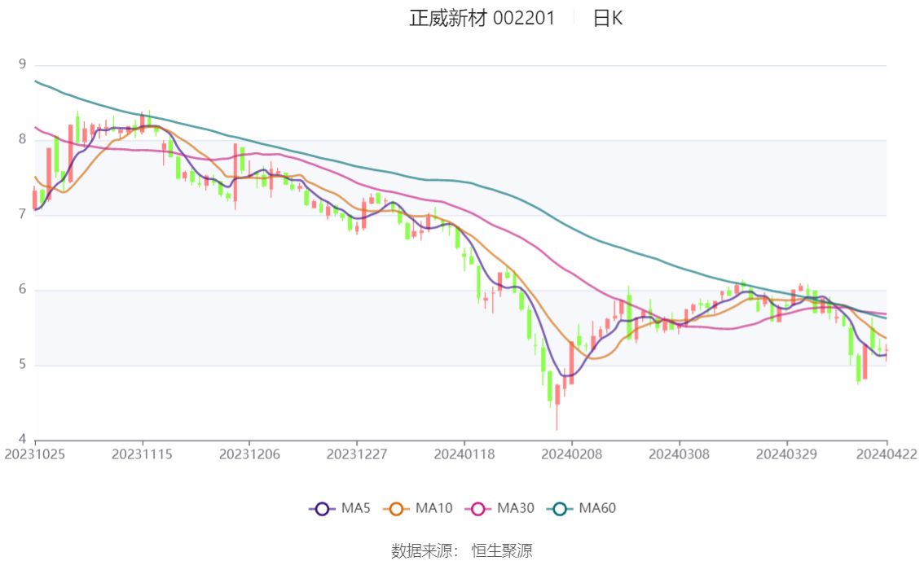Click the y-axis price label 5
This screenshot has width=924, height=561.
coord(22,364)
